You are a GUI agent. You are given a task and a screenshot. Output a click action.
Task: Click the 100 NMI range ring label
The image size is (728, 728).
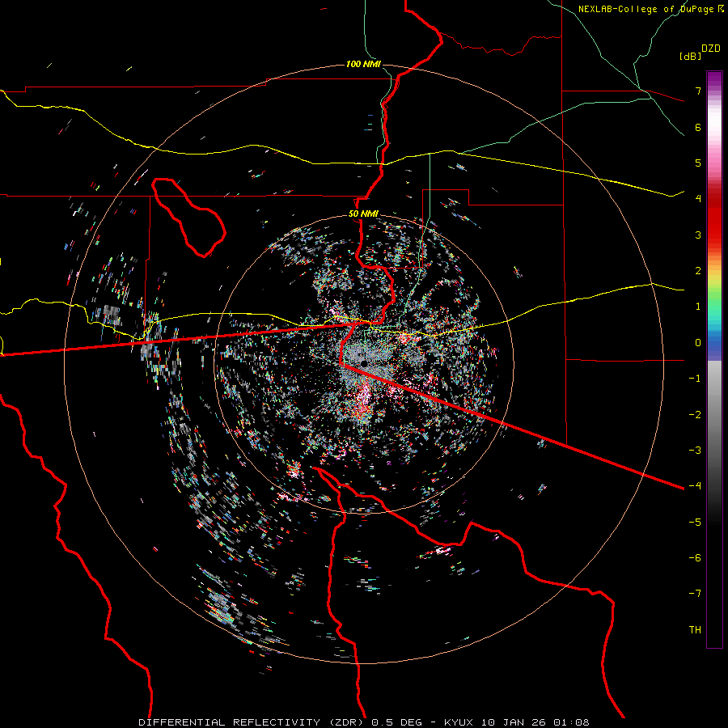(x=363, y=64)
